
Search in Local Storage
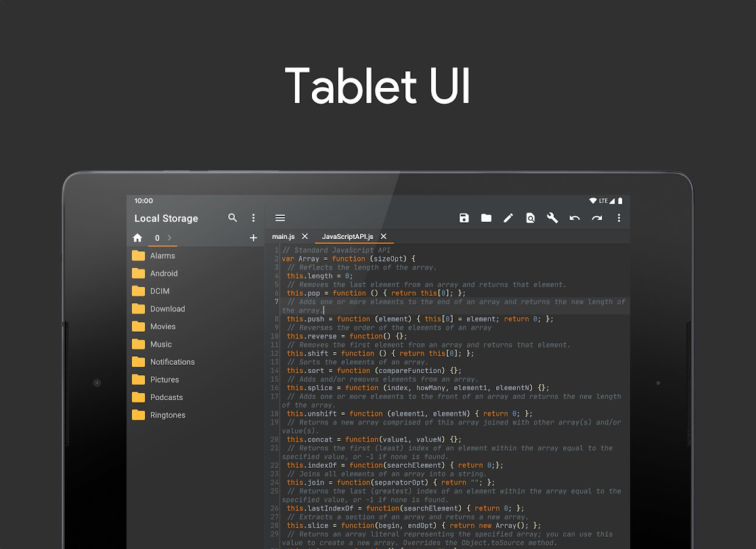(232, 218)
